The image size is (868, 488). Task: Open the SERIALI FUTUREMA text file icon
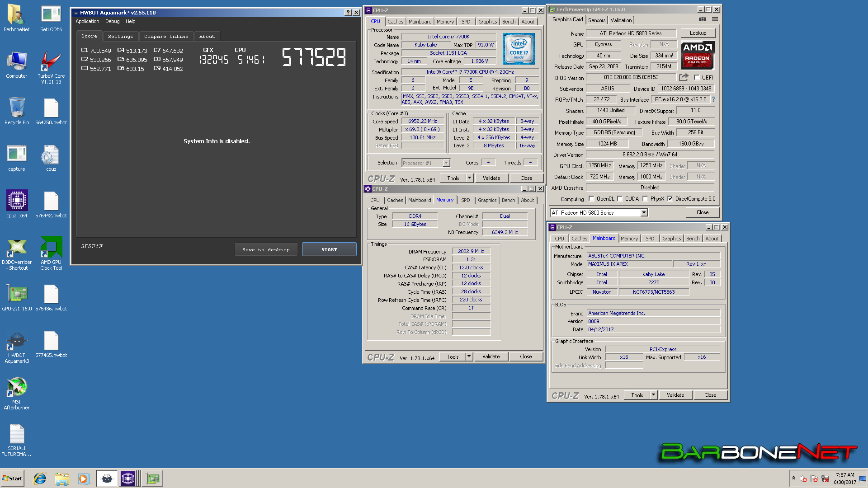coord(17,440)
